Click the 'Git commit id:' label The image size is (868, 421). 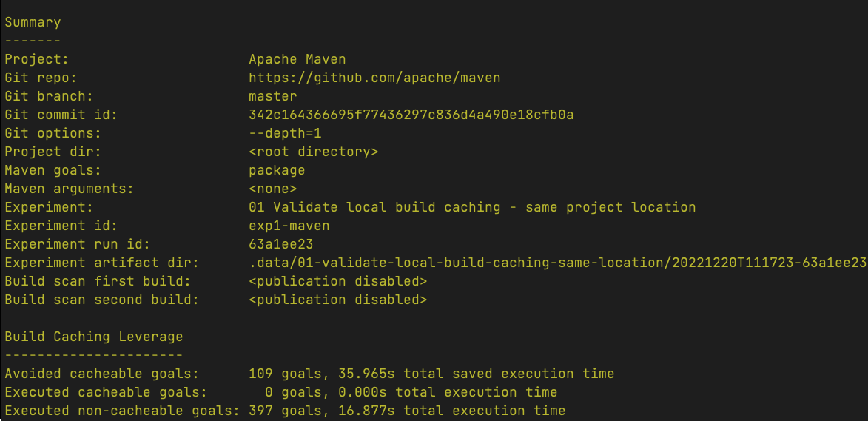61,115
